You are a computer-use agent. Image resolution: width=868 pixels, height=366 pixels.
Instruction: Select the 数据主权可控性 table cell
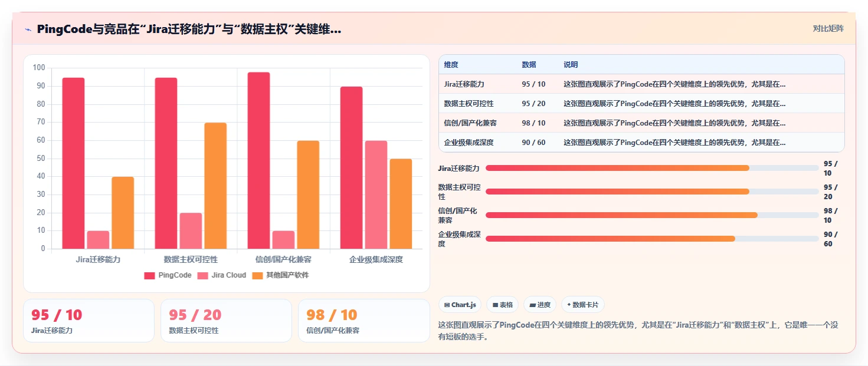pyautogui.click(x=469, y=104)
